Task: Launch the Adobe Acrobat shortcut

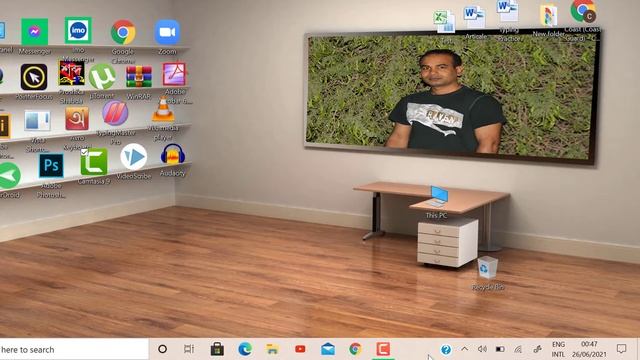Action: pyautogui.click(x=174, y=74)
